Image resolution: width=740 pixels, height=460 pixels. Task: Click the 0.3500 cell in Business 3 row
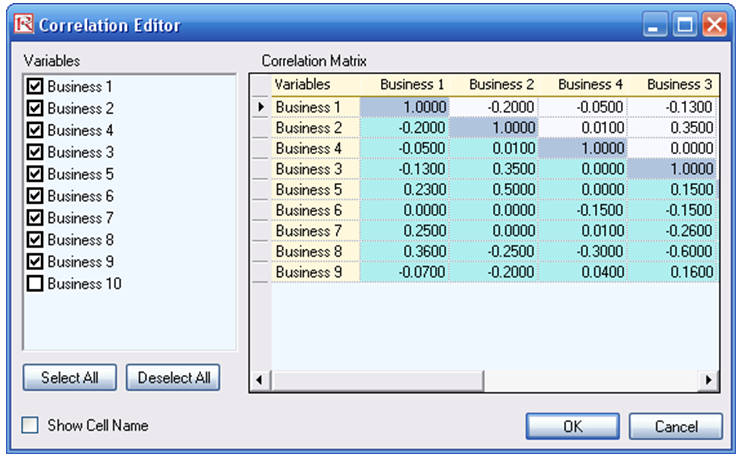494,168
